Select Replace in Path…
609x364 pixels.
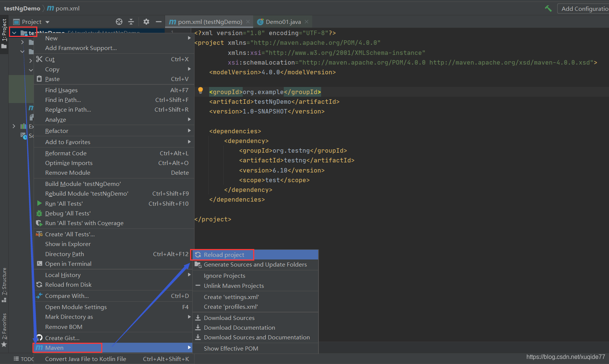114,109
